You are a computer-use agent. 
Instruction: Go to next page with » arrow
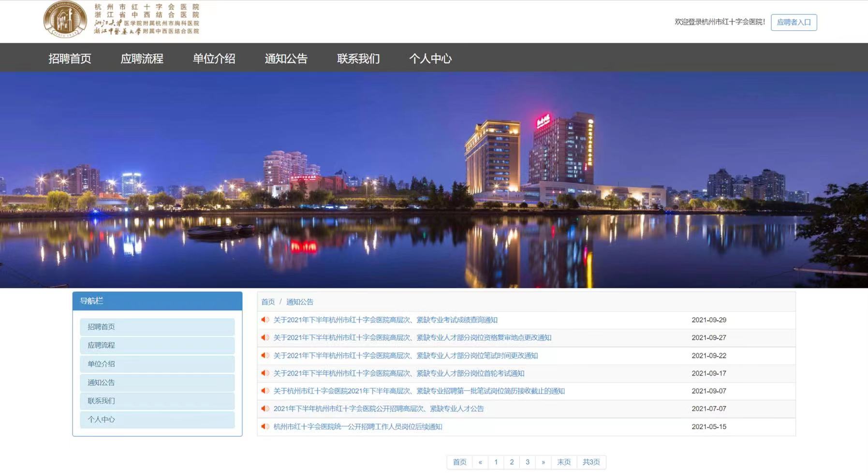pyautogui.click(x=543, y=462)
